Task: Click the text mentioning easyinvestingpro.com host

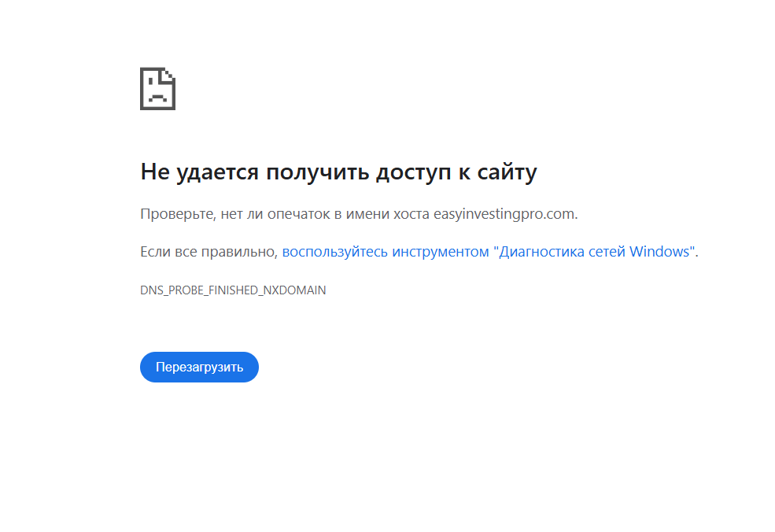Action: coord(359,214)
